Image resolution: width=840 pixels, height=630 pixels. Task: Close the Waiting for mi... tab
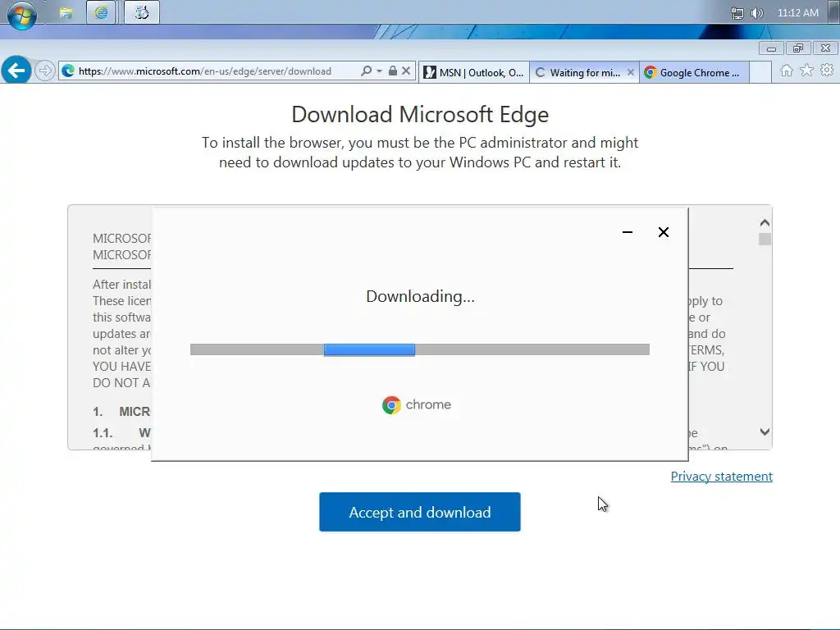(631, 72)
